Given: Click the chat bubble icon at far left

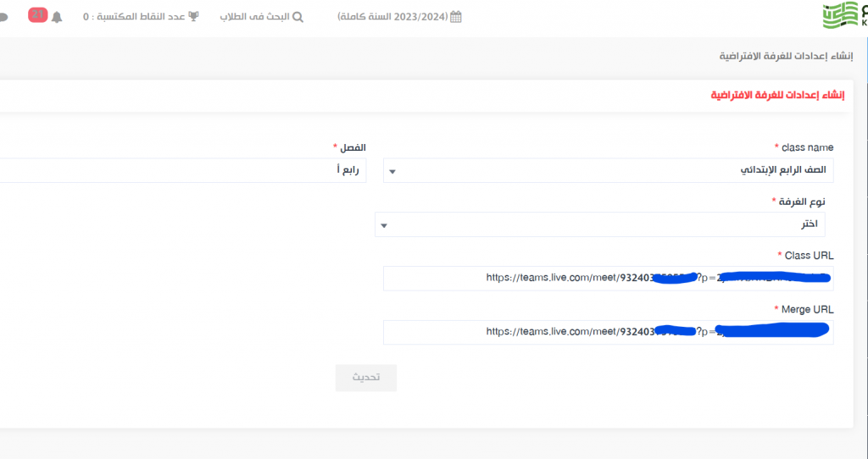Looking at the screenshot, I should click(3, 17).
